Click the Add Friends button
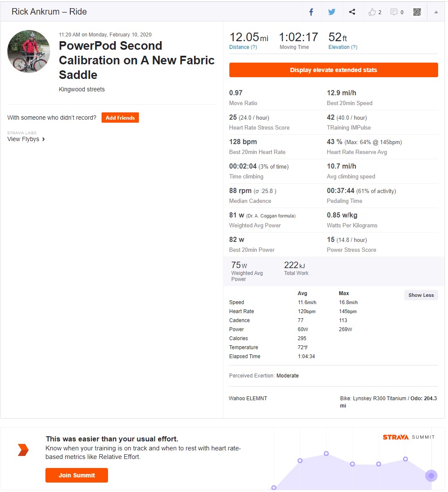 click(x=120, y=118)
